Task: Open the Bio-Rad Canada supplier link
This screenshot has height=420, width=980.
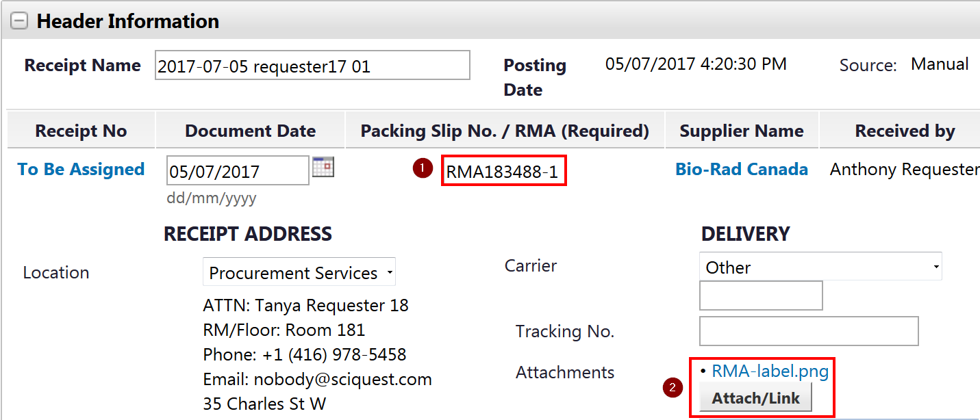Action: tap(741, 170)
